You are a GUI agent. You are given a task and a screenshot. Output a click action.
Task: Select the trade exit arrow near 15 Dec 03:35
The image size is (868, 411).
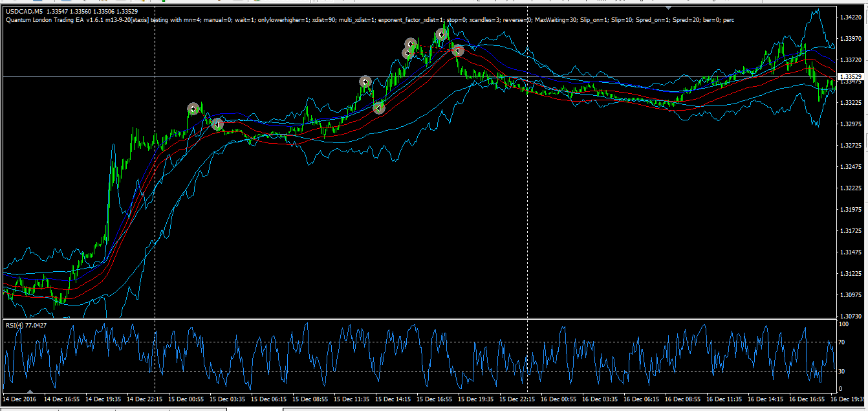[217, 124]
